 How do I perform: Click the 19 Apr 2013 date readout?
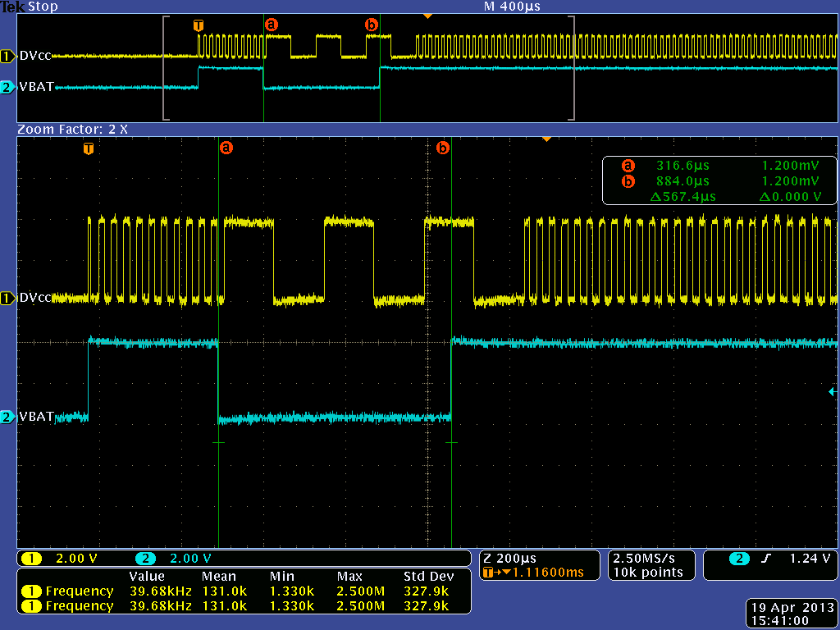pos(793,608)
